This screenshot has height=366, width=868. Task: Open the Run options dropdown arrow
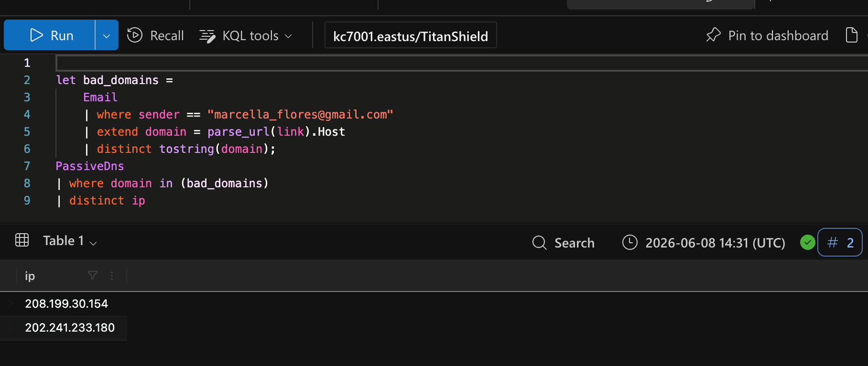tap(107, 35)
